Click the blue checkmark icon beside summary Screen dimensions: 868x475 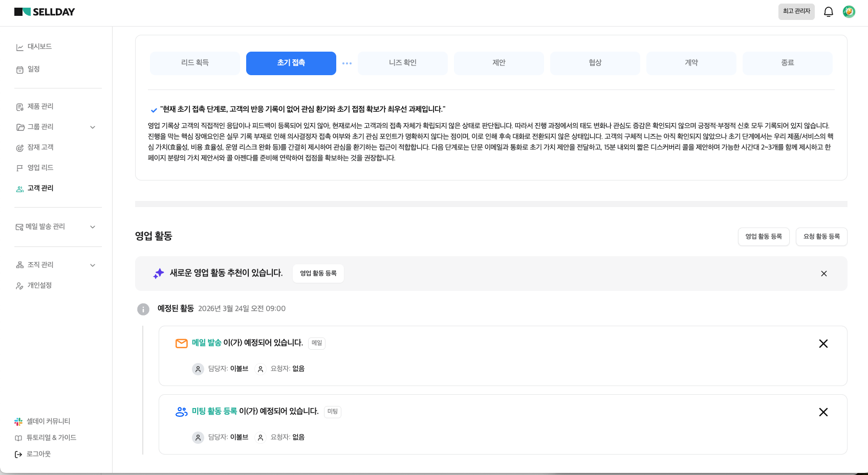[154, 110]
